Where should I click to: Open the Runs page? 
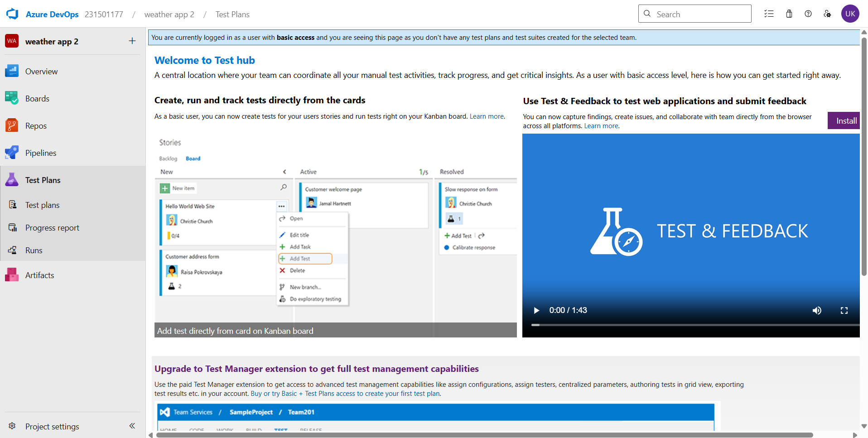[x=73, y=250]
